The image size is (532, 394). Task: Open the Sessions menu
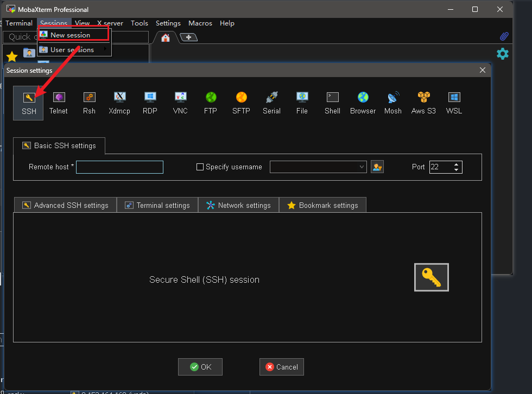(x=54, y=23)
